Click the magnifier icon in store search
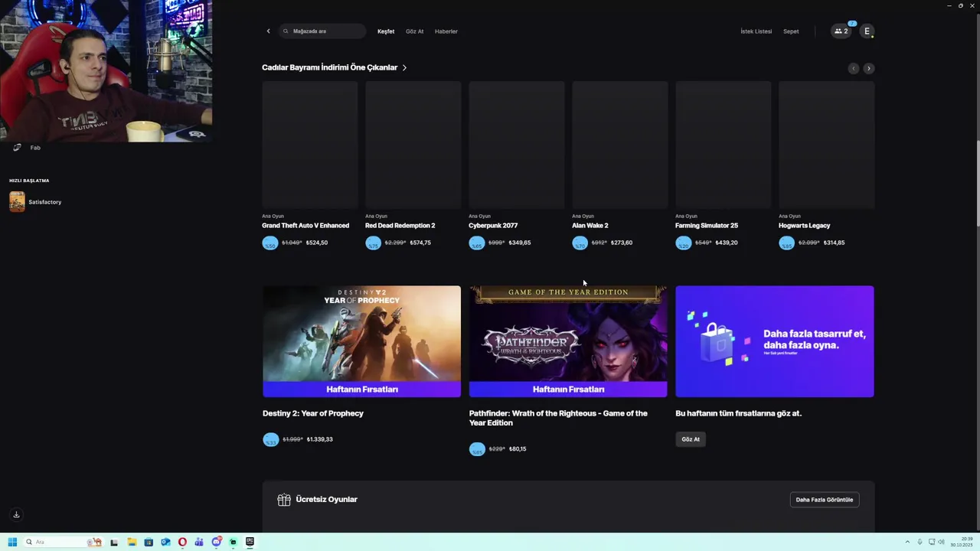This screenshot has height=551, width=980. pyautogui.click(x=286, y=31)
